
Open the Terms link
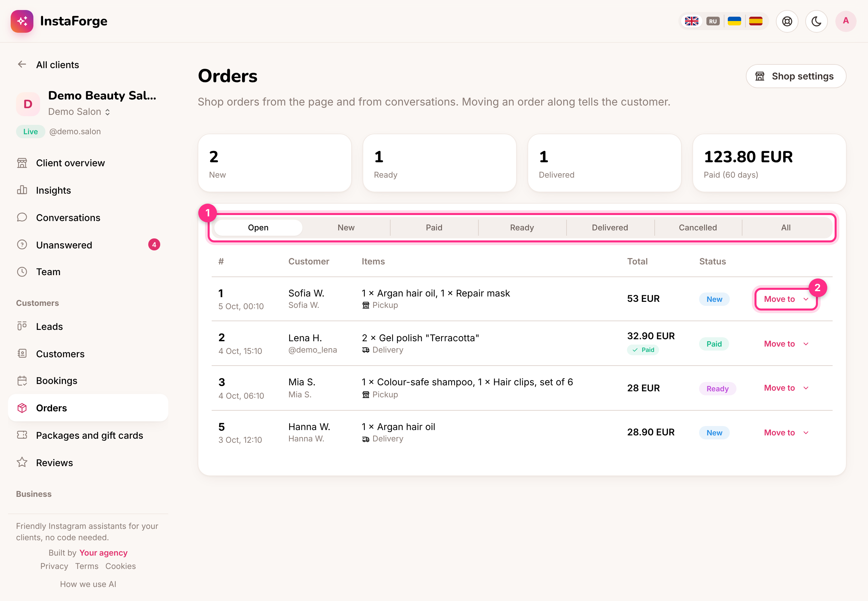[86, 566]
